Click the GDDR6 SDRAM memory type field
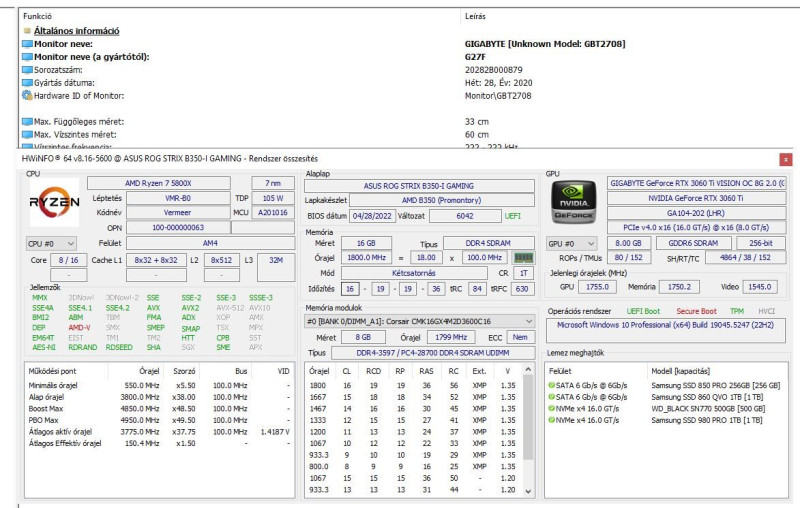800x508 pixels. point(693,243)
